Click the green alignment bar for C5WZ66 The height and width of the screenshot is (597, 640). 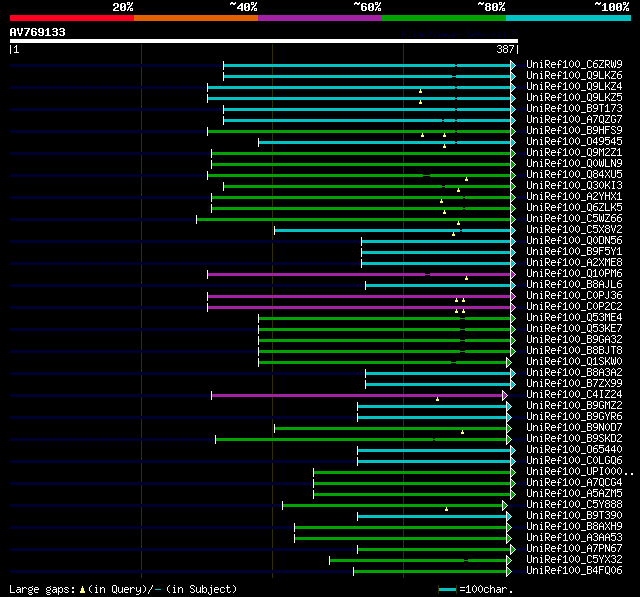356,220
